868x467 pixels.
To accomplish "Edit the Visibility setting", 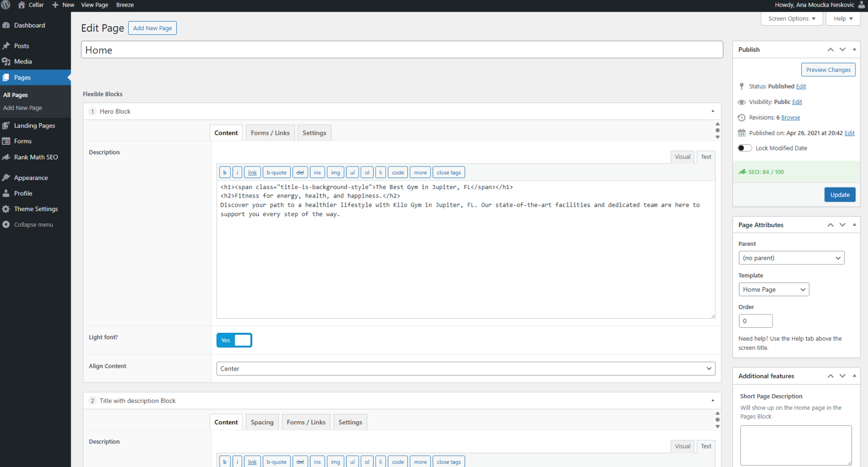I will click(x=797, y=102).
